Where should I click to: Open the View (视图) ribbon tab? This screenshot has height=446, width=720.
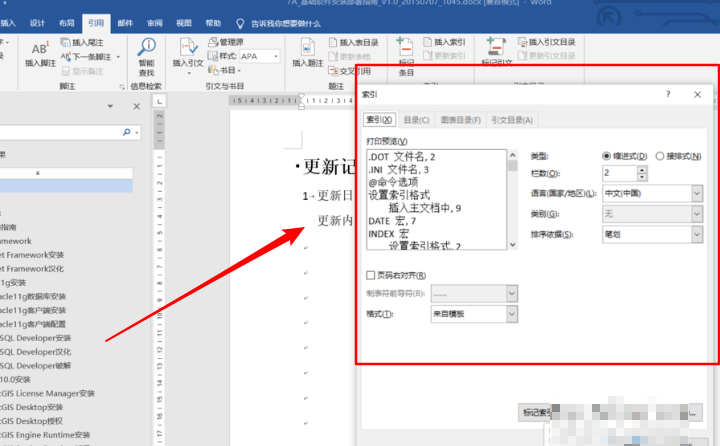point(184,23)
